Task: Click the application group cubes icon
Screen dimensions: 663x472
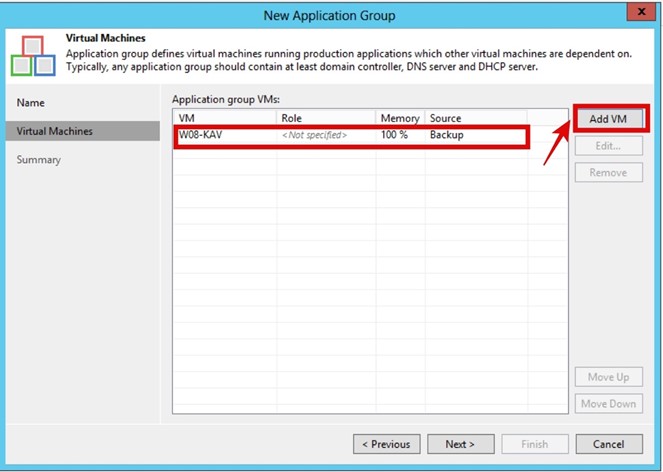Action: [x=33, y=56]
